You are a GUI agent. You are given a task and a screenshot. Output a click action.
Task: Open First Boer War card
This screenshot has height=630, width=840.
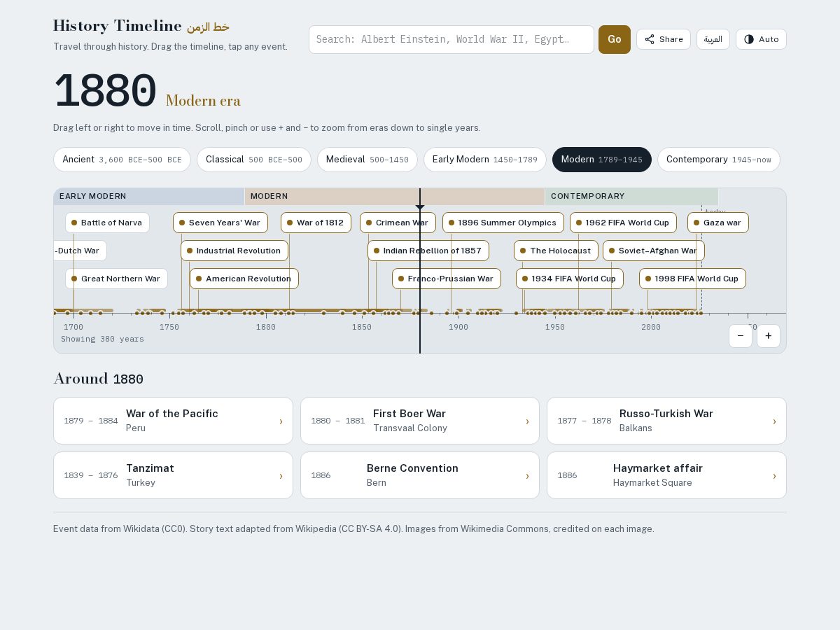pyautogui.click(x=420, y=421)
